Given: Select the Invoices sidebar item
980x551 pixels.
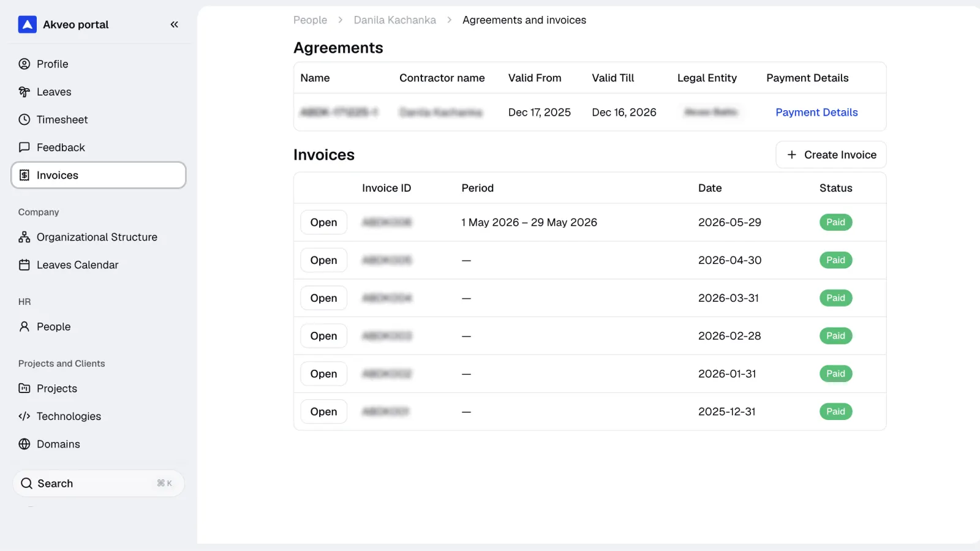Looking at the screenshot, I should [x=99, y=175].
